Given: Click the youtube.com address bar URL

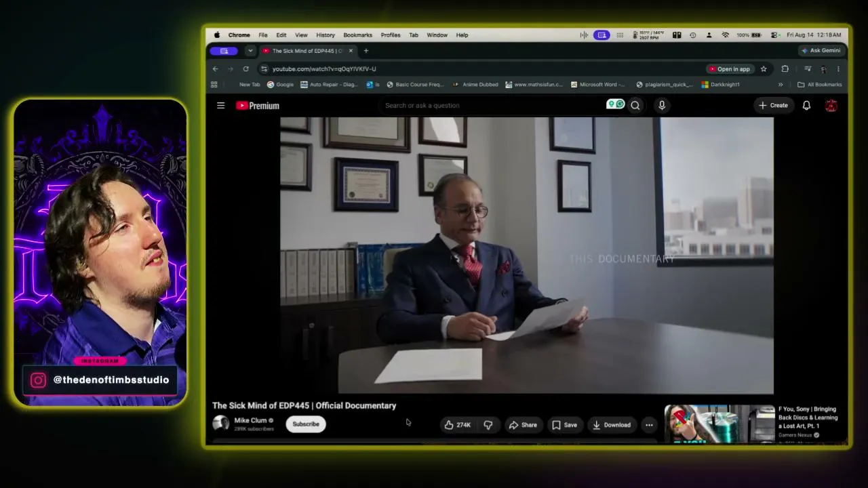Looking at the screenshot, I should click(324, 68).
